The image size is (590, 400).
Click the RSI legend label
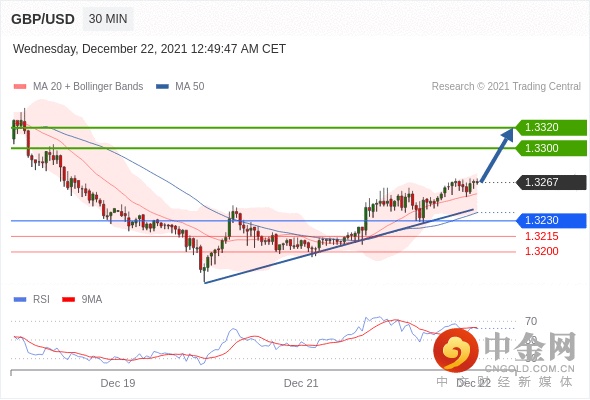[x=41, y=300]
